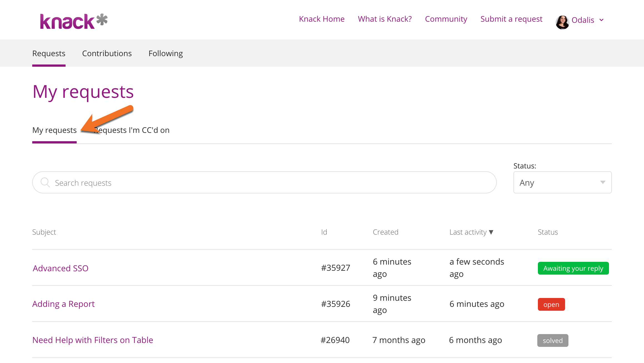Select the Requests tab
Image resolution: width=644 pixels, height=363 pixels.
49,53
